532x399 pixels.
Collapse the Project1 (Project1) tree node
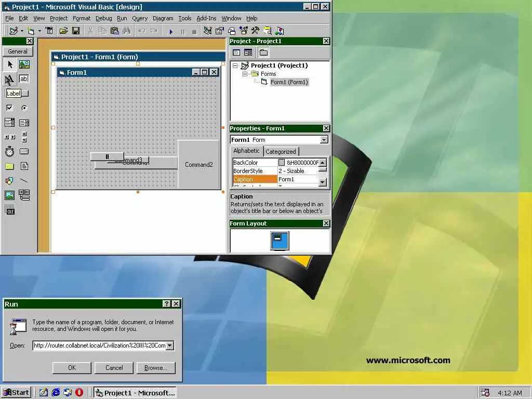235,66
